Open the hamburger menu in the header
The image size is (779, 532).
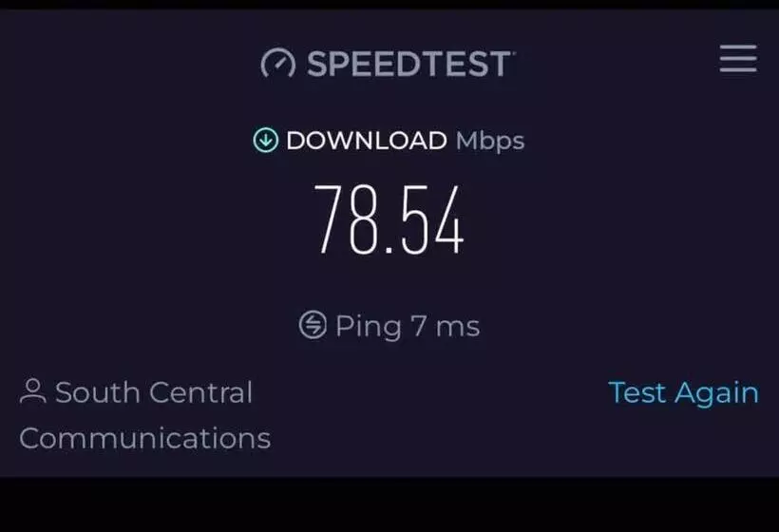738,59
